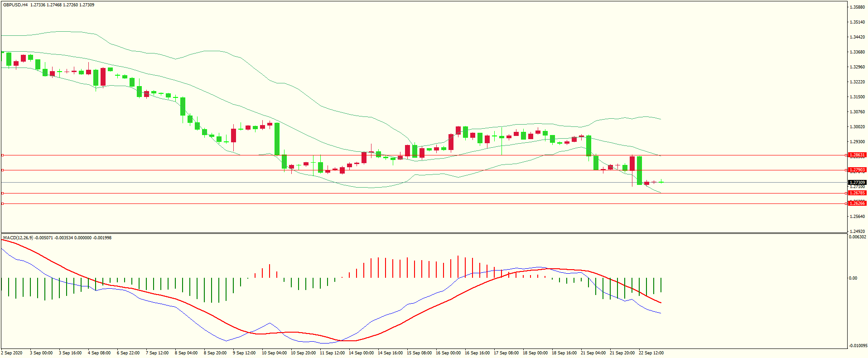Click the 1.34420 price scale value
Image resolution: width=868 pixels, height=358 pixels.
tap(857, 37)
